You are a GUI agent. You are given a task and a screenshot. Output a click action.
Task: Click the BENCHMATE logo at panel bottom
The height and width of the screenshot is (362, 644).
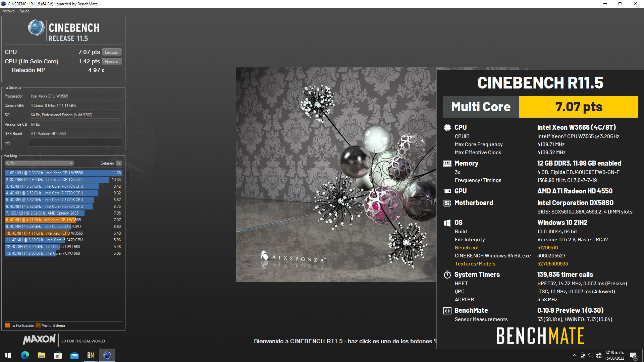540,336
